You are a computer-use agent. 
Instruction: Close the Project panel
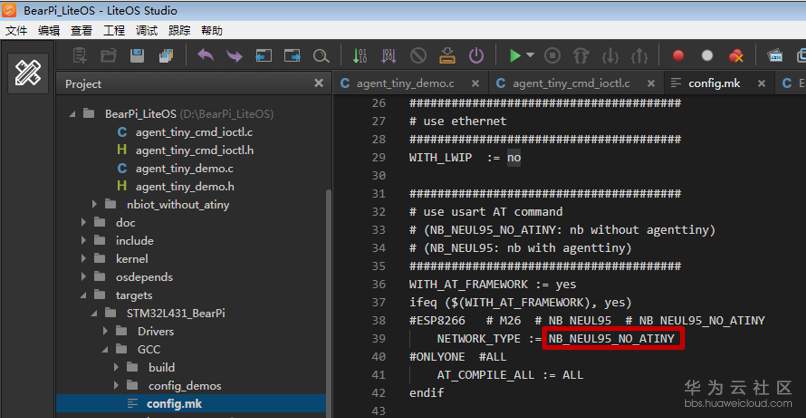[x=319, y=83]
